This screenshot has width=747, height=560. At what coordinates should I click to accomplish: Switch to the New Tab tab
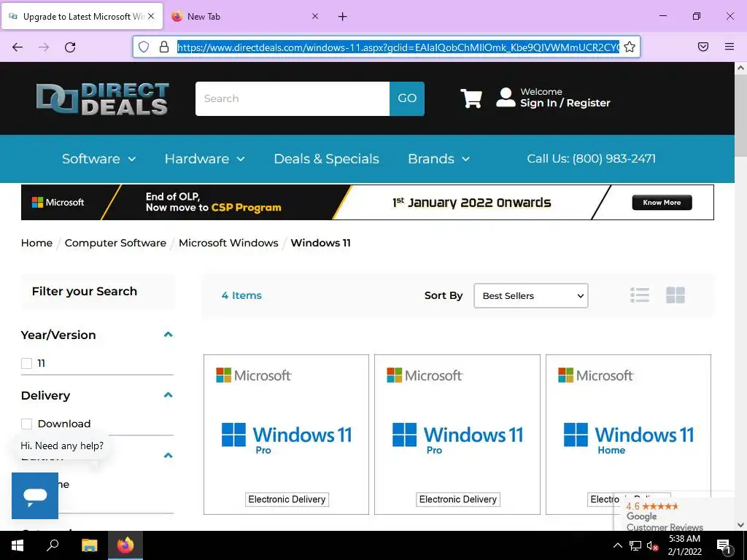click(246, 16)
